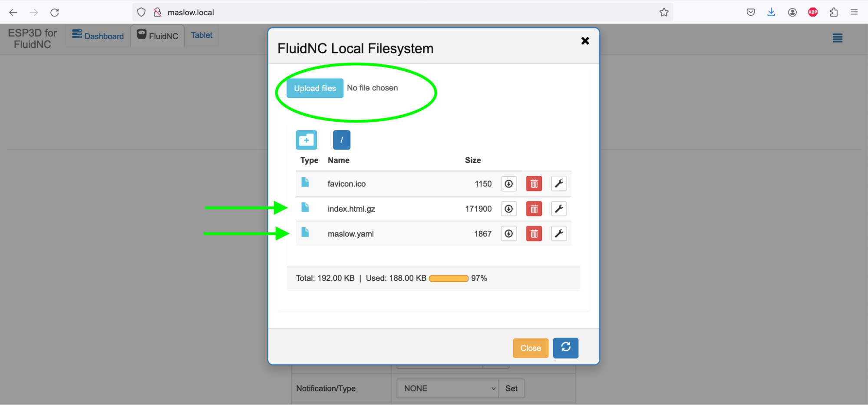Open the Firefox application menu
The width and height of the screenshot is (868, 405).
[854, 12]
